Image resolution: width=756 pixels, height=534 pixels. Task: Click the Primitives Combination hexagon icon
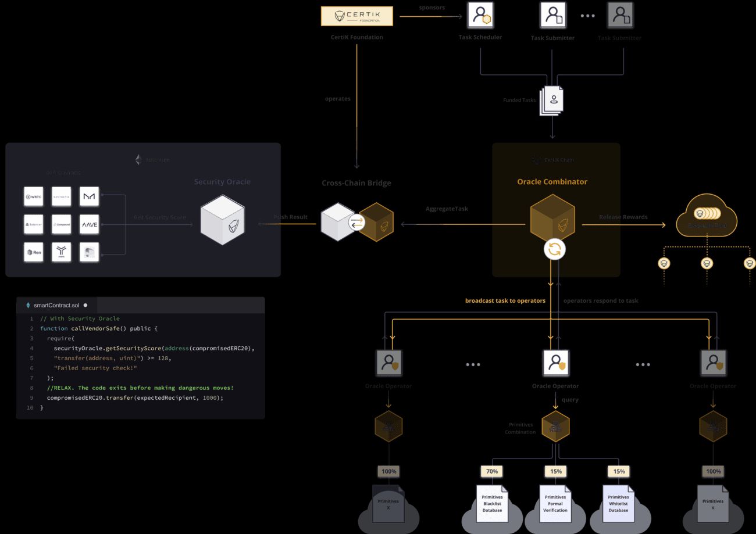555,427
